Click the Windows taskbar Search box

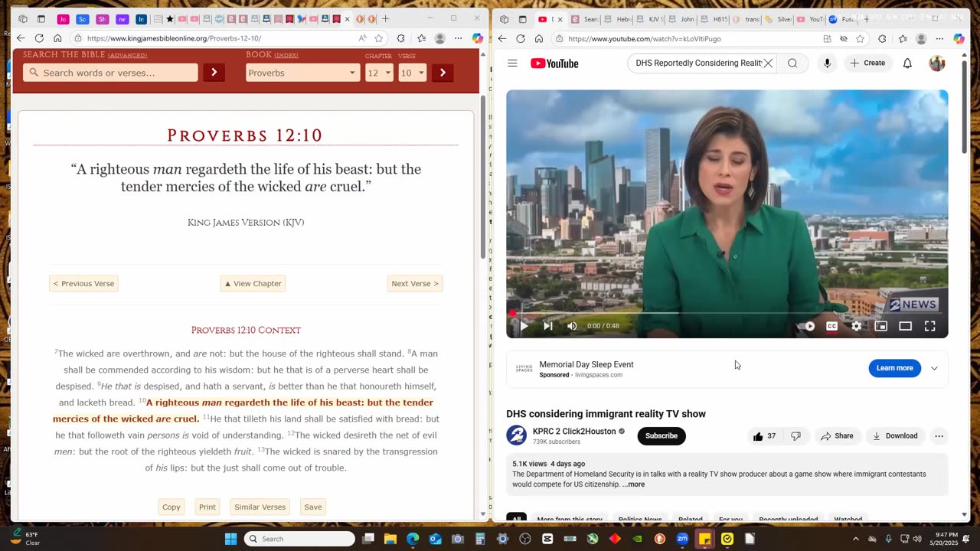point(299,539)
